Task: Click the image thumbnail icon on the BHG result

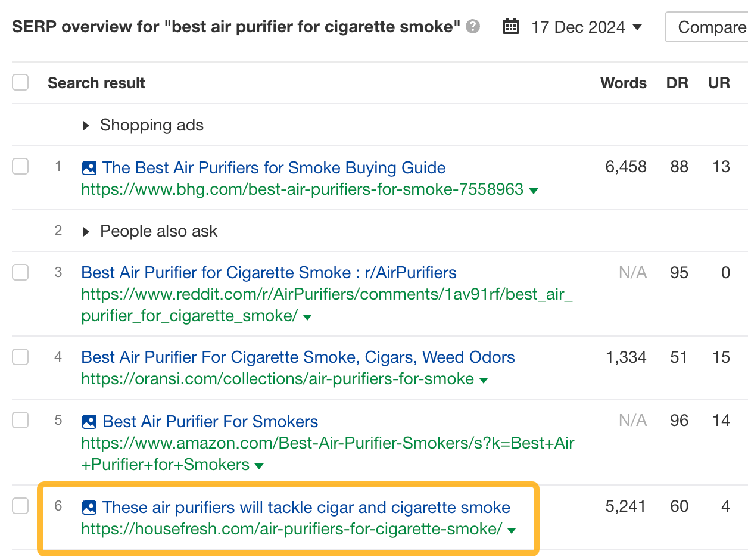Action: point(89,167)
